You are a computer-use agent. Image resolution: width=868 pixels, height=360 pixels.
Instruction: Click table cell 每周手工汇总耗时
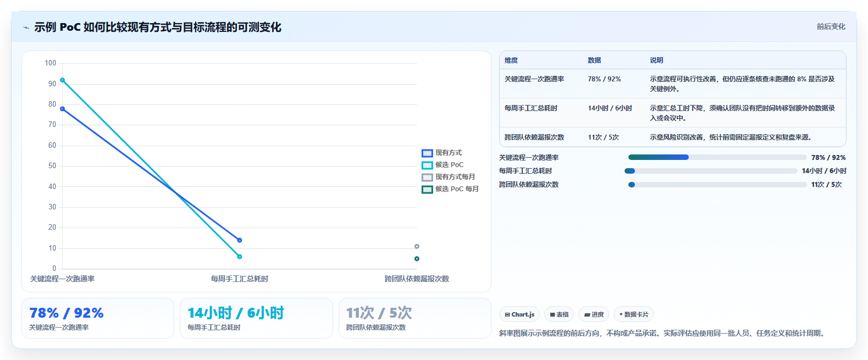tap(531, 108)
